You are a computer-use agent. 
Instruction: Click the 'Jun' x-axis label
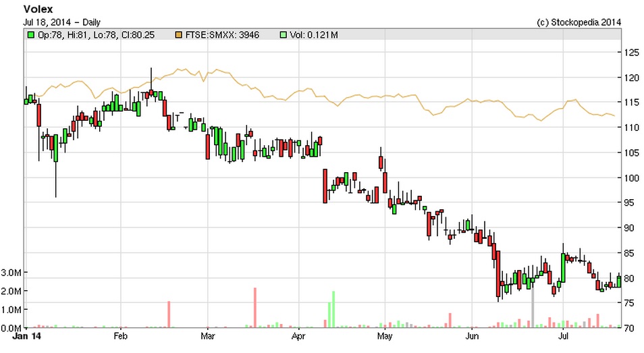coord(472,336)
